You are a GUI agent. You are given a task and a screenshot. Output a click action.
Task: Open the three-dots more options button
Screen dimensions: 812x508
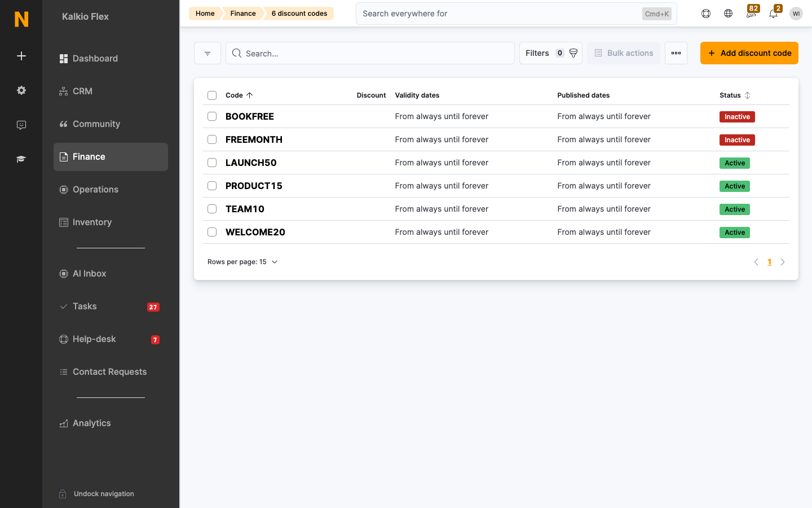pos(676,53)
